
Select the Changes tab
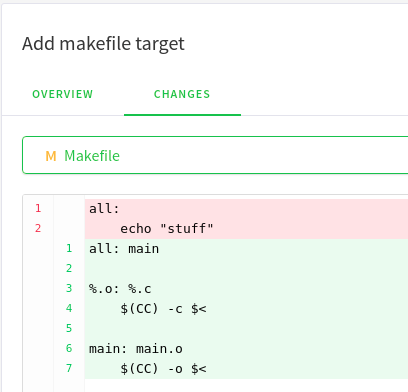click(x=182, y=94)
